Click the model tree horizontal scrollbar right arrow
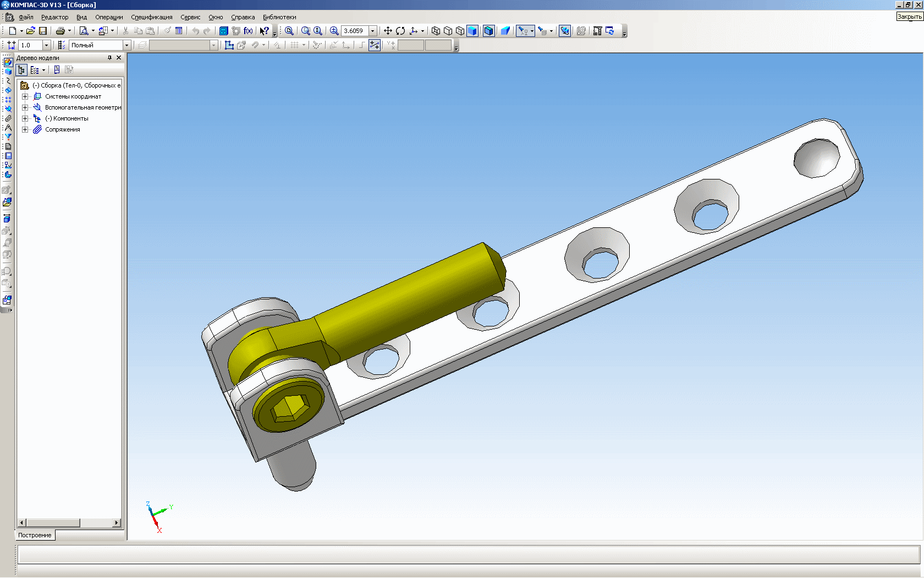The height and width of the screenshot is (578, 924). (x=117, y=523)
